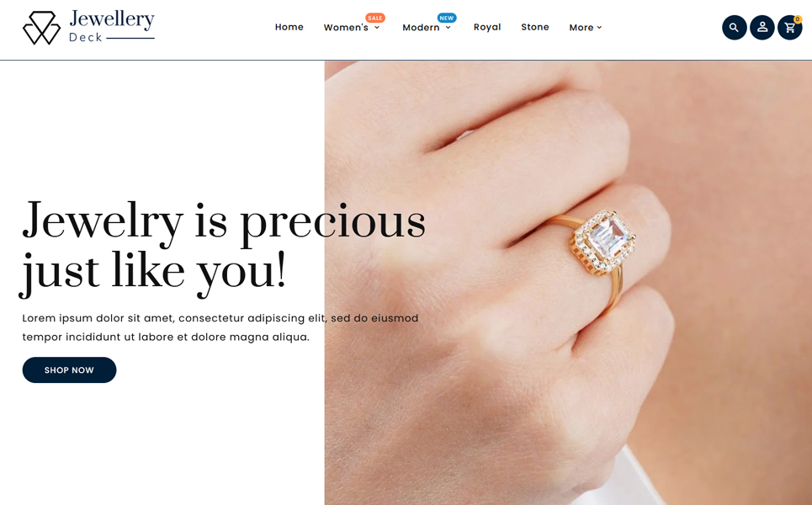Click the ring photo banner image

click(x=568, y=283)
